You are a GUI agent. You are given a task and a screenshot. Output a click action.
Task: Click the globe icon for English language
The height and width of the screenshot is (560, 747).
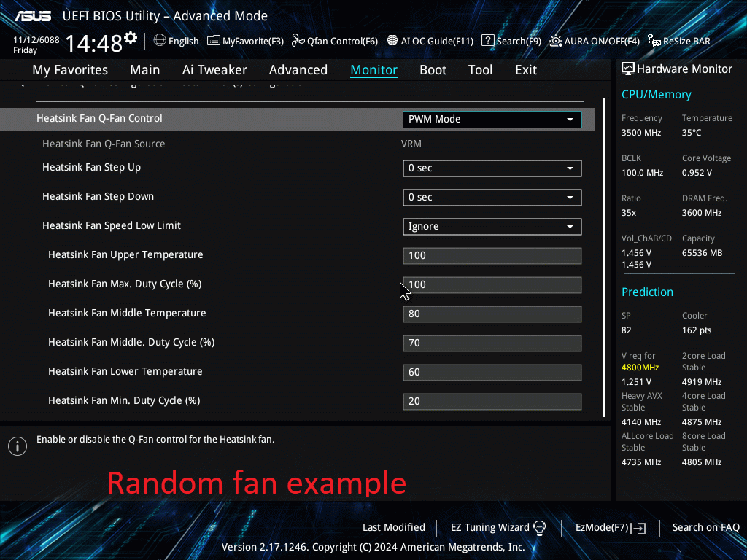click(x=160, y=41)
